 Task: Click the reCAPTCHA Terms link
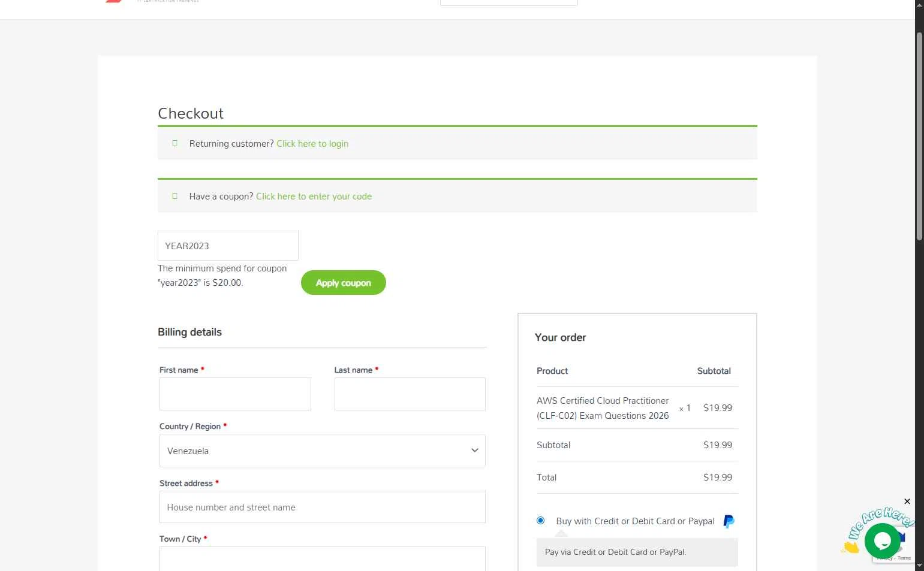[904, 558]
